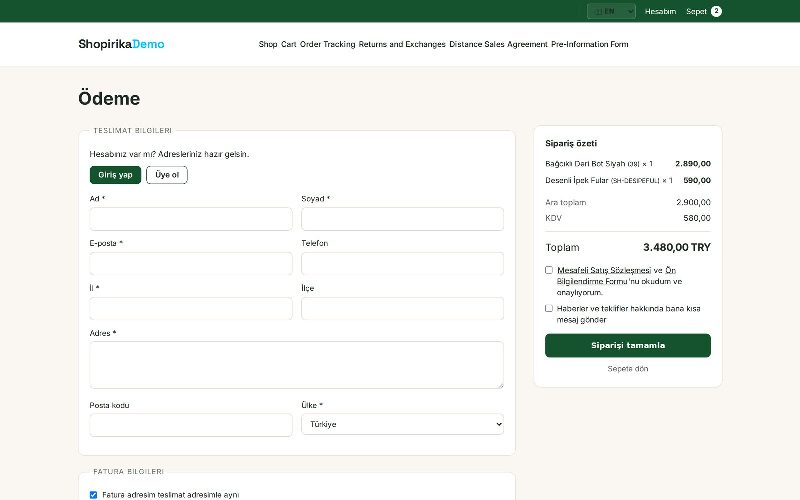Focus the Posta kodu input field

[x=191, y=425]
